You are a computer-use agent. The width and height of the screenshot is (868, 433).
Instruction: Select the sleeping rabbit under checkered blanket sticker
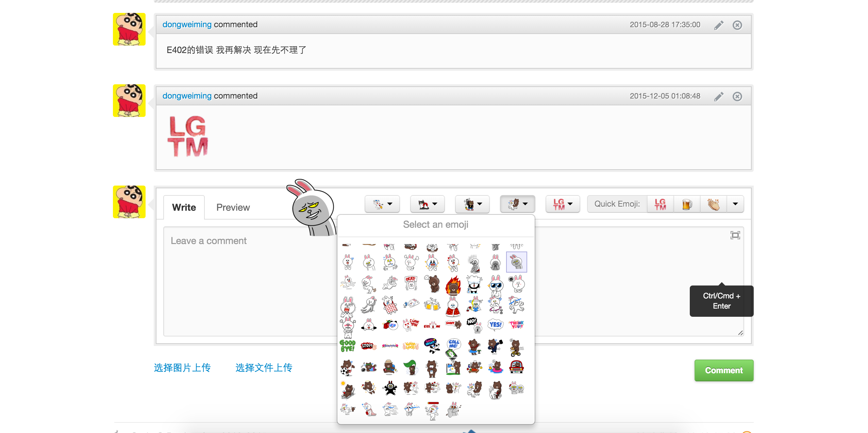coord(390,305)
